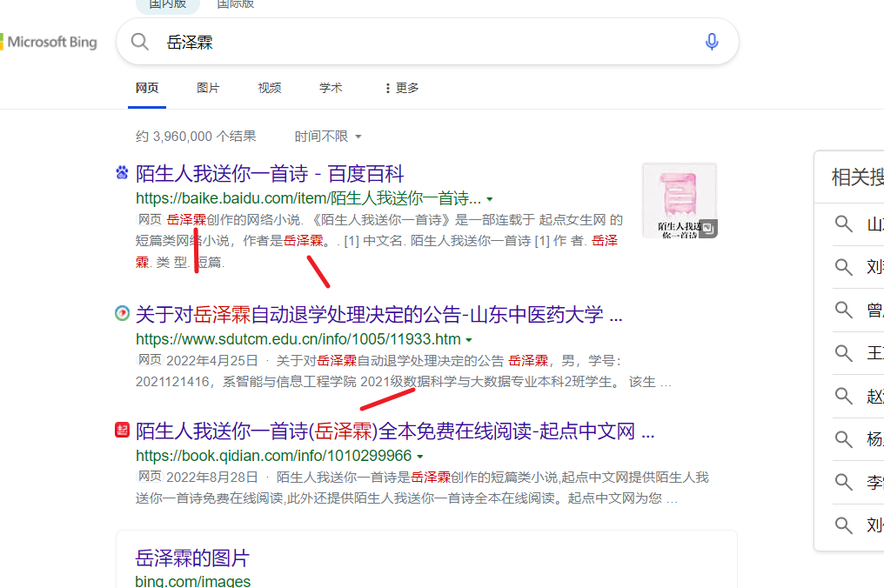The width and height of the screenshot is (884, 588).
Task: Expand the arrow beside baike.baidu.com URL
Action: coord(490,199)
